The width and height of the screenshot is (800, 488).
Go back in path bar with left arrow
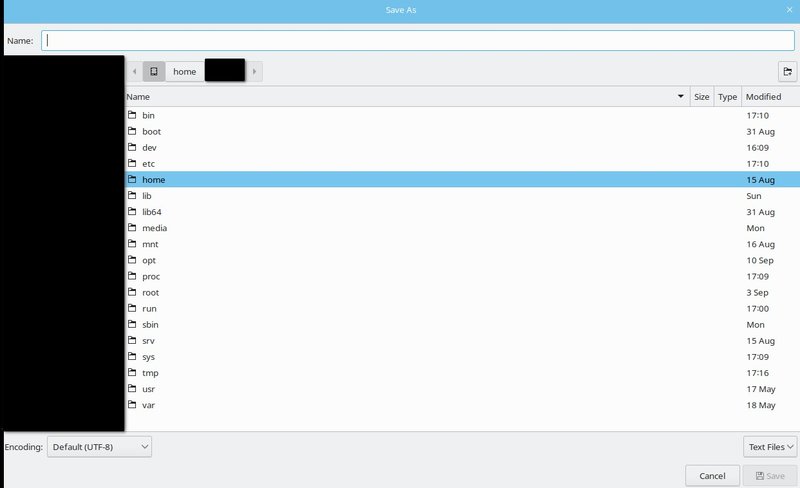[134, 71]
